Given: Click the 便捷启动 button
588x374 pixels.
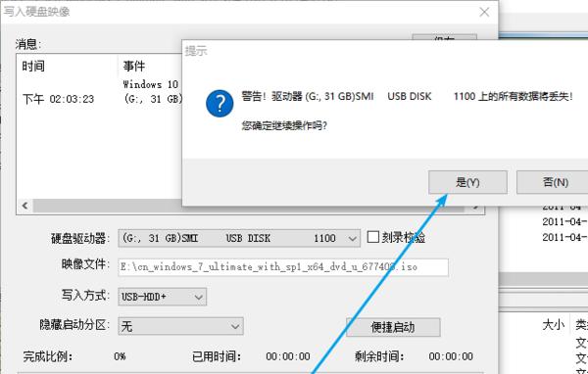Looking at the screenshot, I should click(x=393, y=327).
